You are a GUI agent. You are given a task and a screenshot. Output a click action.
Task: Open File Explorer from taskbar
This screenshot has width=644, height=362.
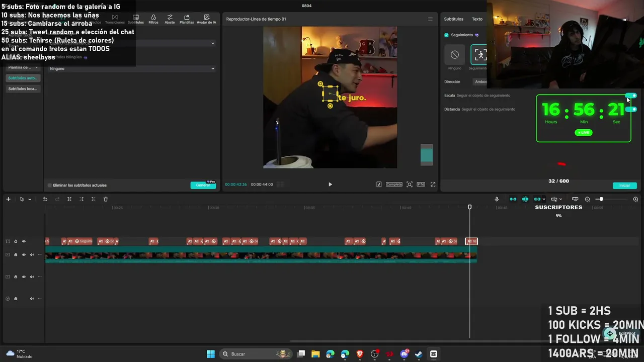315,354
